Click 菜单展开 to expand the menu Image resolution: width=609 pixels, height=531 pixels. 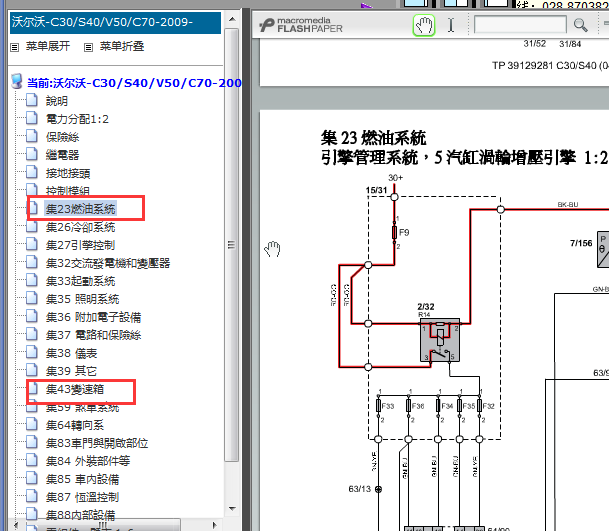[48, 47]
